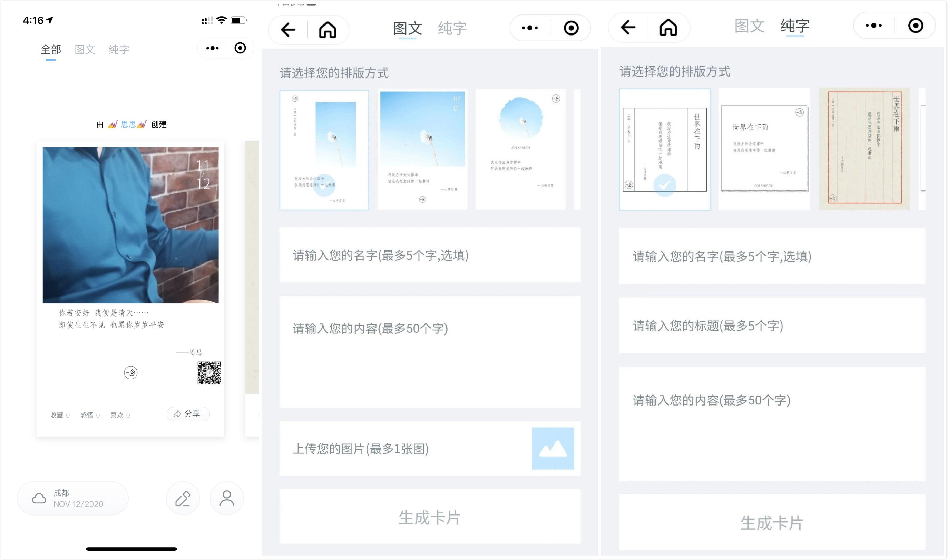948x560 pixels.
Task: Tap the home icon in 图文 screen
Action: tap(327, 30)
